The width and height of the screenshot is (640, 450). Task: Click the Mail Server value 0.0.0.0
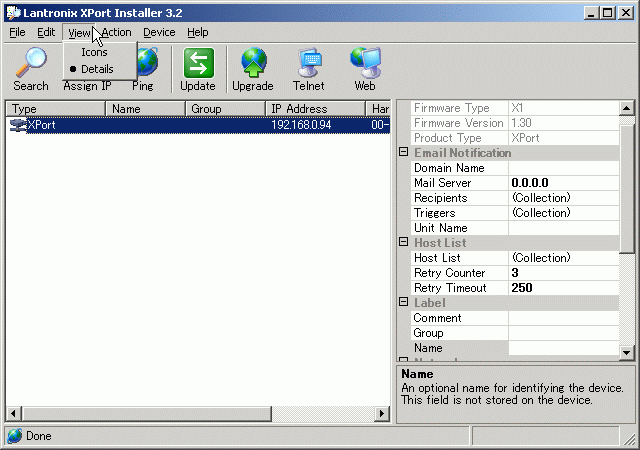coord(564,183)
